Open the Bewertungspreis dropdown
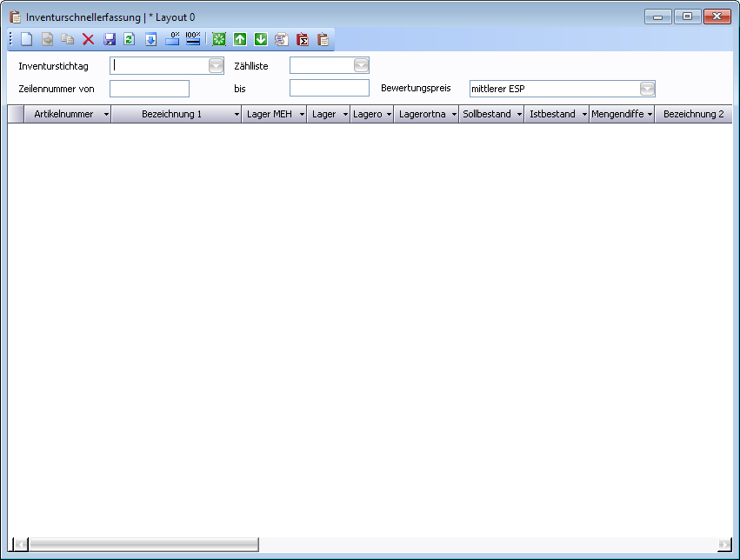The height and width of the screenshot is (560, 740). coord(646,89)
